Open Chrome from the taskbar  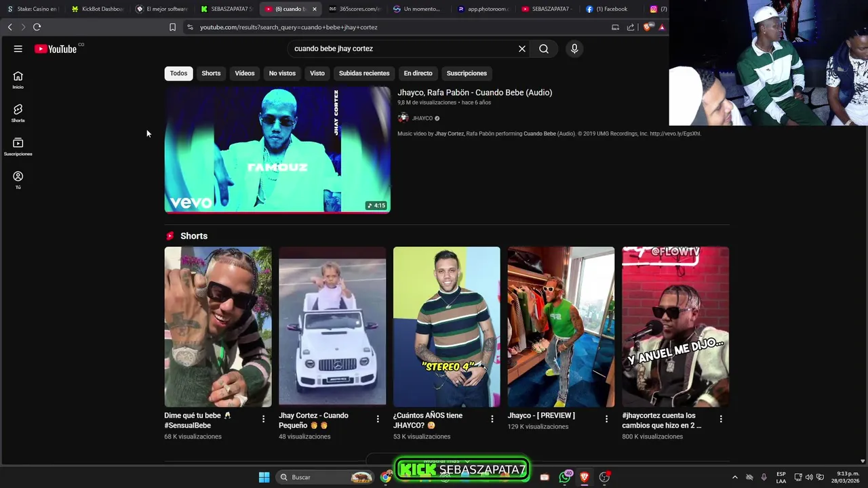click(x=386, y=477)
